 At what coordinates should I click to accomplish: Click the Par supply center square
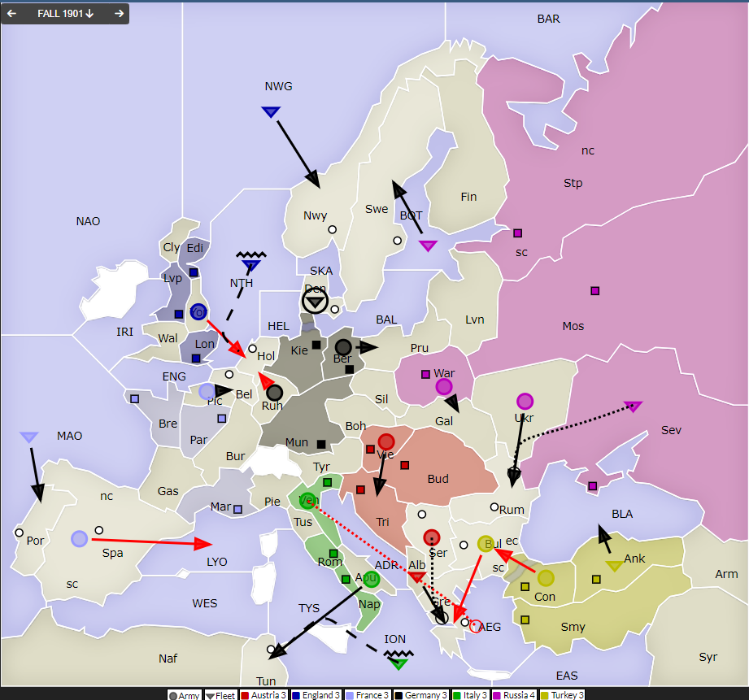222,418
